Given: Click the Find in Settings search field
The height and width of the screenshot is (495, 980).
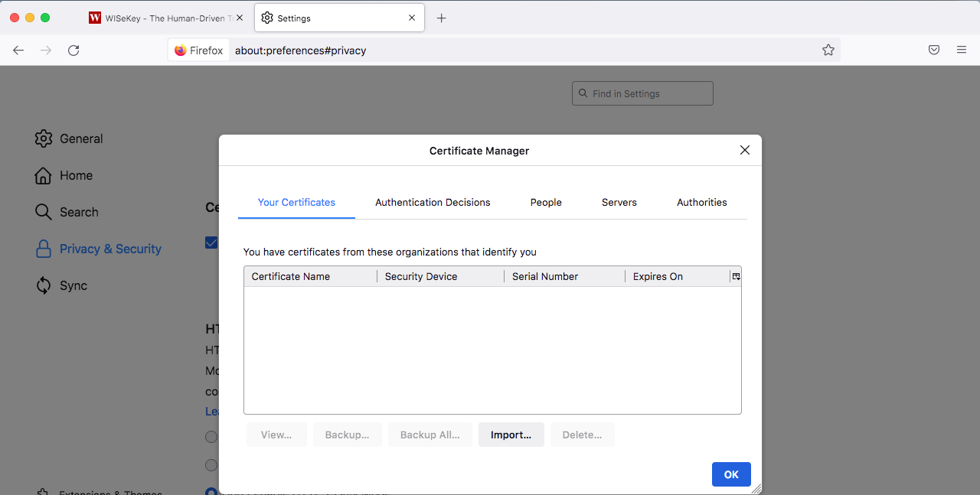Looking at the screenshot, I should (x=642, y=93).
